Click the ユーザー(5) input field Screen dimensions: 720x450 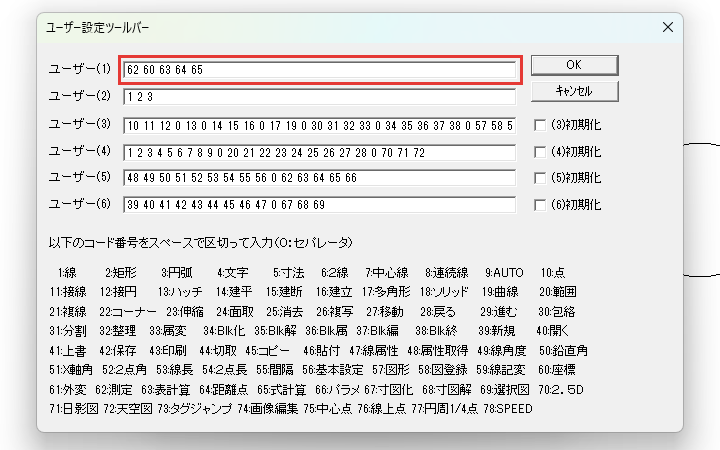[320, 178]
